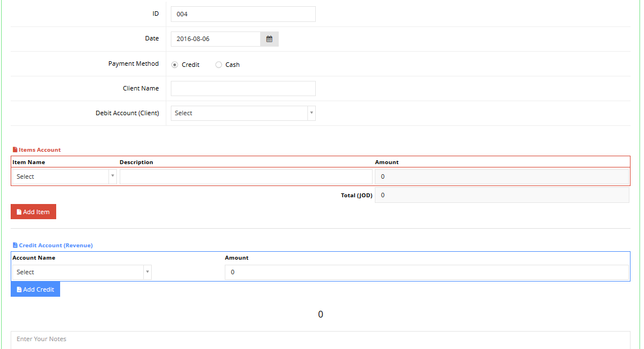Click the Client Name label
Viewport: 644px width, 349px height.
pyautogui.click(x=141, y=88)
